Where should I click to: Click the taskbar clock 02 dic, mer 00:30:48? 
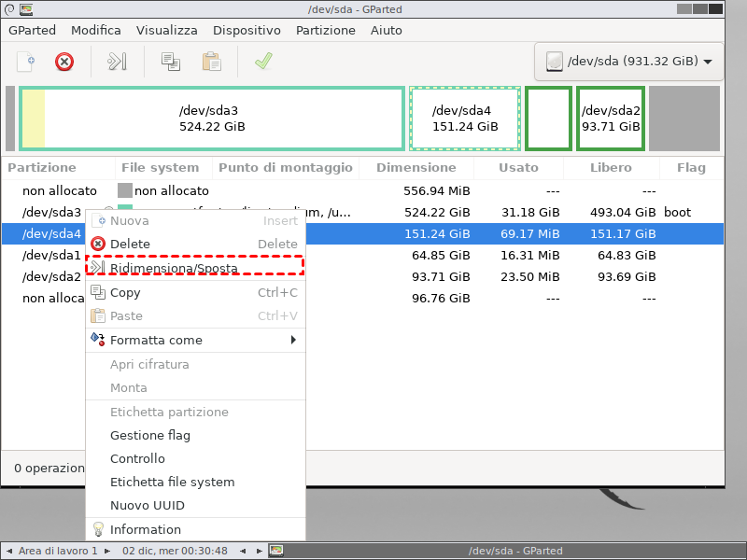click(175, 551)
